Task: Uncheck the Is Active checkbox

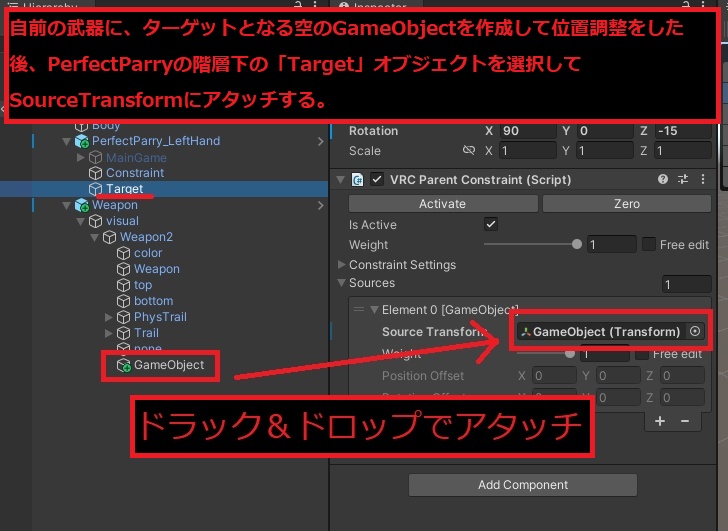Action: click(491, 225)
